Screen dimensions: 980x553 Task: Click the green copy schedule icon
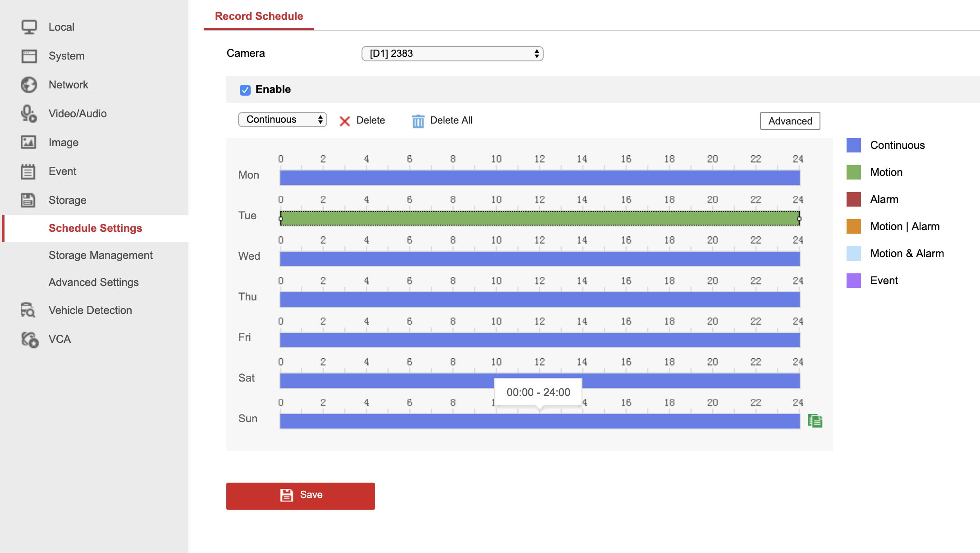[x=815, y=421]
